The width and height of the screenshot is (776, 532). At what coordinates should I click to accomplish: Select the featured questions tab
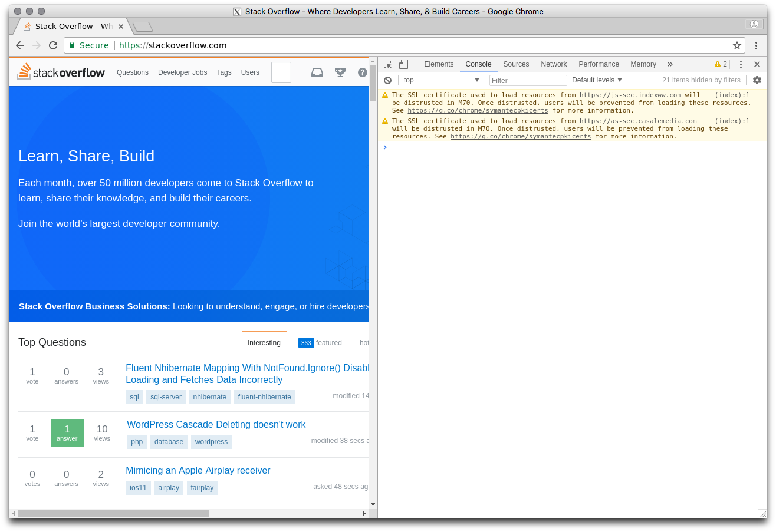(x=320, y=343)
